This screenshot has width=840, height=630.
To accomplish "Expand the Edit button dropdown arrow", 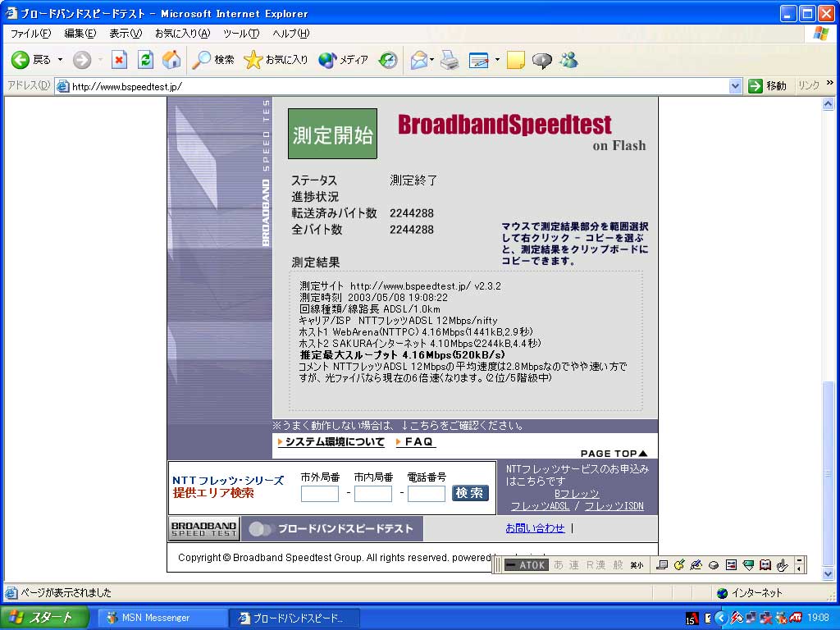I will tap(496, 60).
